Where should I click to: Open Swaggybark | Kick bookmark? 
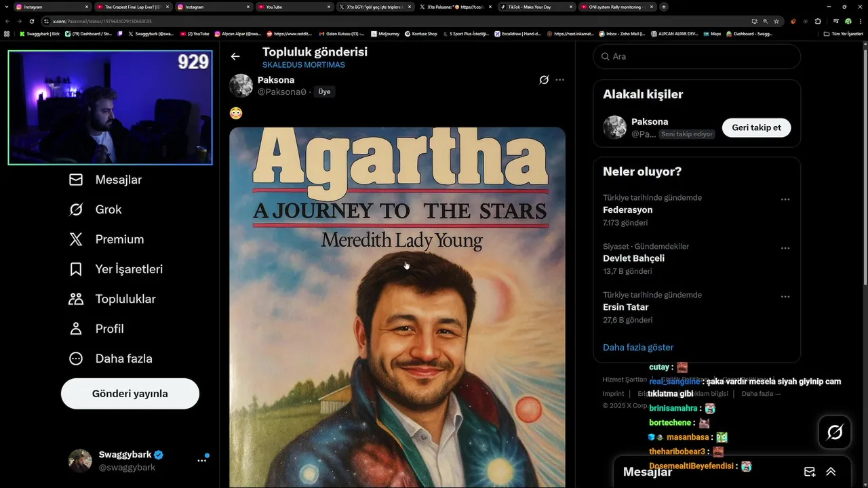pyautogui.click(x=39, y=33)
